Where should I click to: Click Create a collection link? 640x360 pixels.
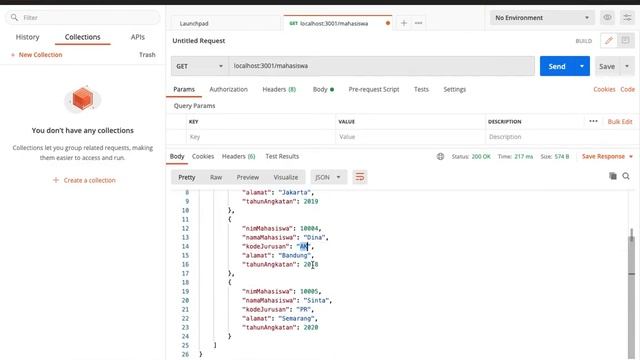click(89, 180)
